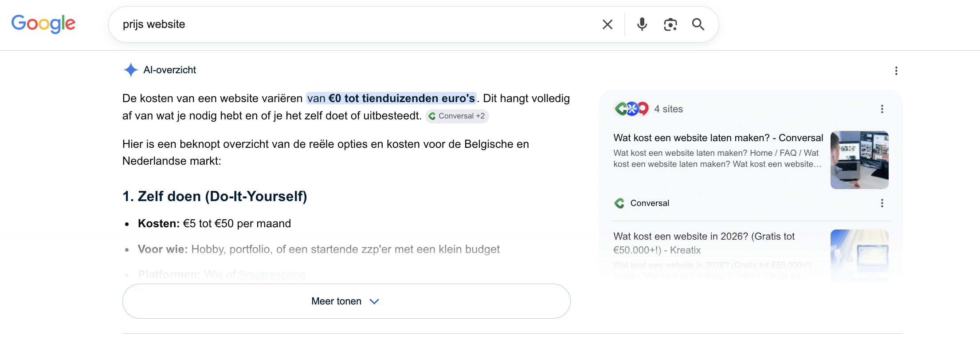Viewport: 980px width, 356px height.
Task: Open Google Lens image search camera icon
Action: 670,24
